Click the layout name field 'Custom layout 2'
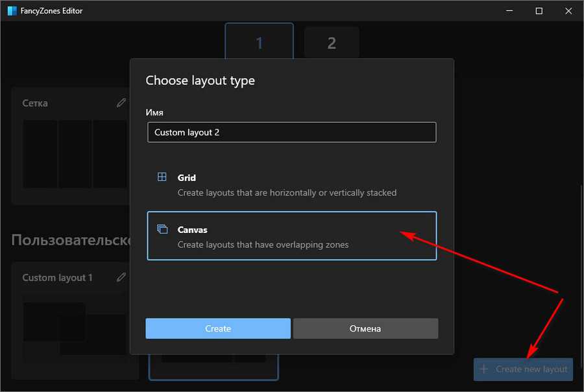The height and width of the screenshot is (392, 584). (x=291, y=132)
